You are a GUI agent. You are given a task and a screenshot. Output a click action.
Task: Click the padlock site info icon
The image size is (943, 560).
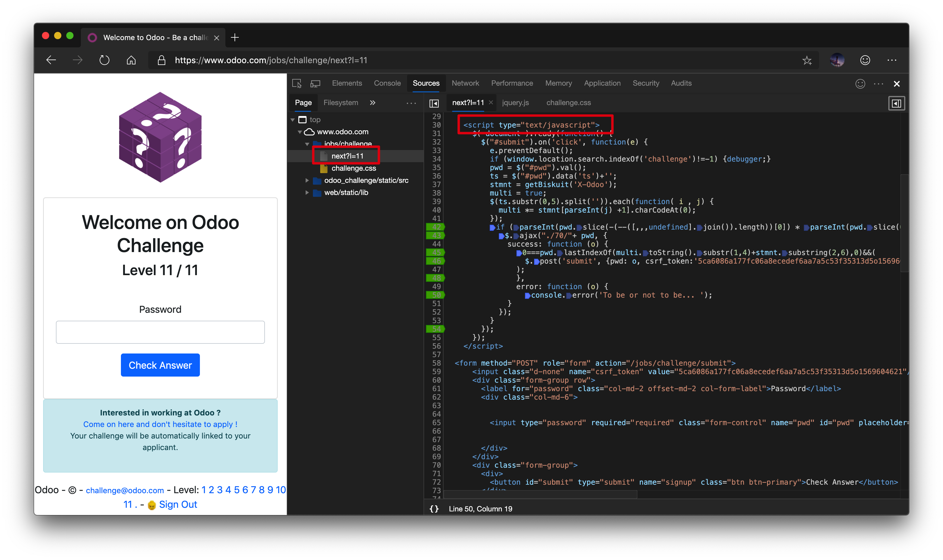162,60
